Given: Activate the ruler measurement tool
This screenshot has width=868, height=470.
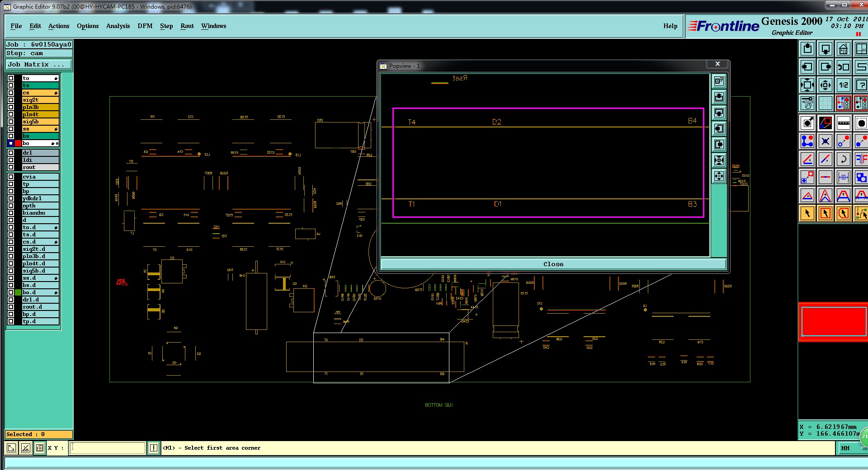Looking at the screenshot, I should point(843,123).
